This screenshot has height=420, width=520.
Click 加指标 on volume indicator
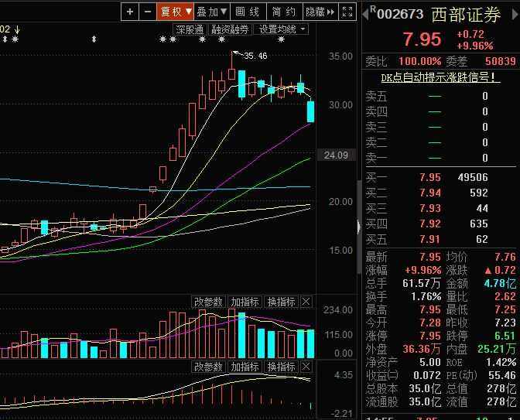245,302
